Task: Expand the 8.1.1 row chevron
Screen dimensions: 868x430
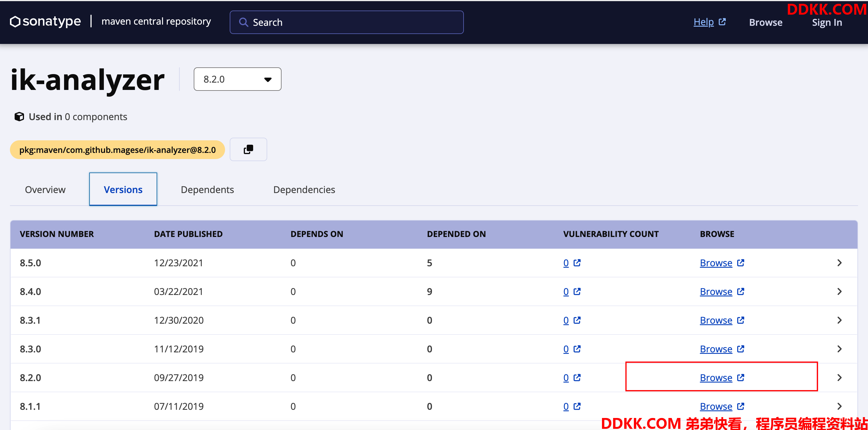Action: (x=839, y=406)
